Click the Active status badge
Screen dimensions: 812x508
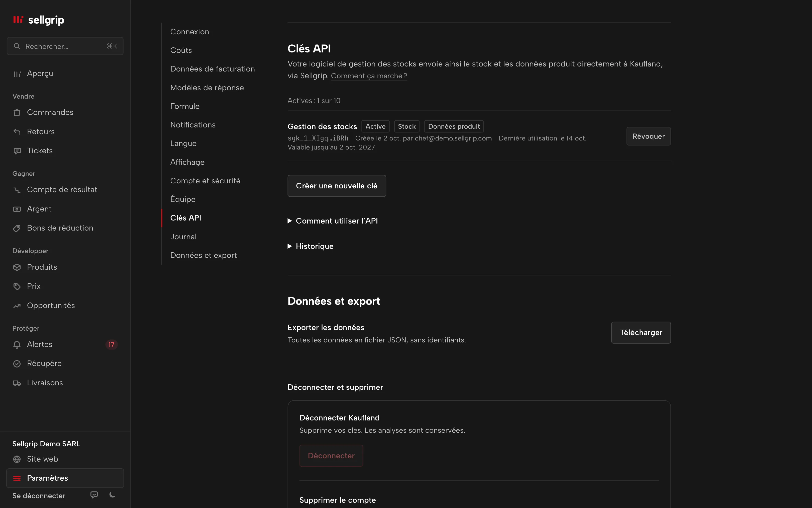(x=375, y=126)
